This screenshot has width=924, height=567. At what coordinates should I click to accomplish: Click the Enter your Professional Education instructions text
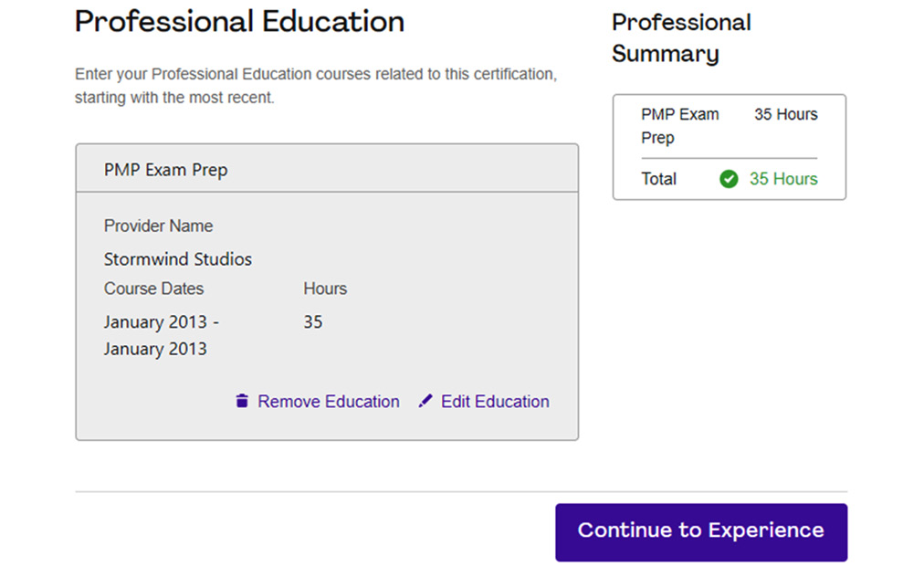pyautogui.click(x=316, y=86)
